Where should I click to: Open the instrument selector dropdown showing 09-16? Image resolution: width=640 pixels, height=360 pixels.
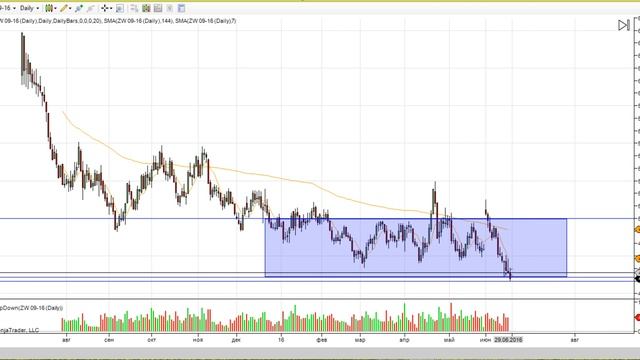[x=8, y=8]
